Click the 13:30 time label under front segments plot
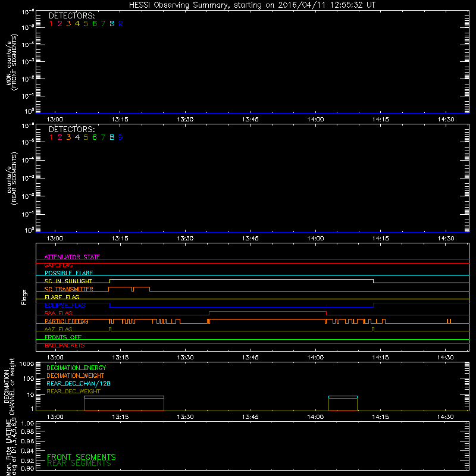The height and width of the screenshot is (476, 476). pyautogui.click(x=185, y=120)
